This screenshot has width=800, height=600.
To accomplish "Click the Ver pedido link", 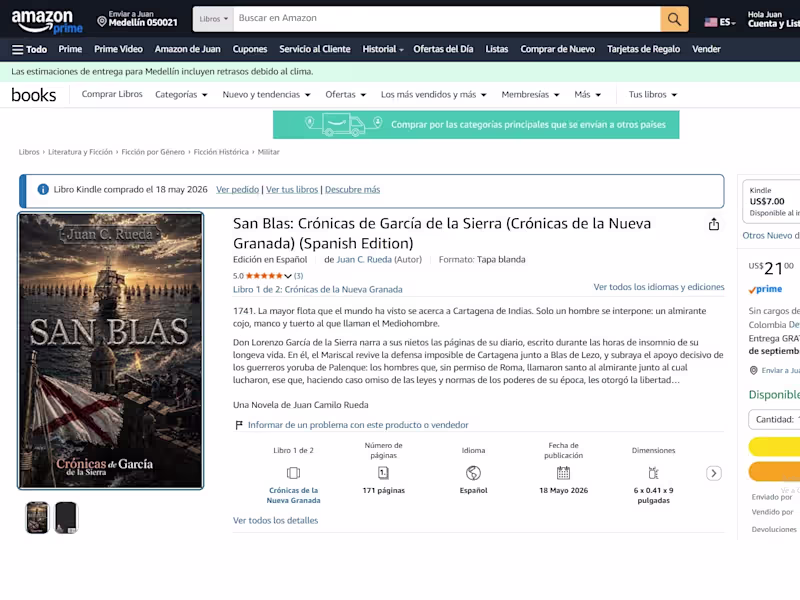I will pos(237,190).
